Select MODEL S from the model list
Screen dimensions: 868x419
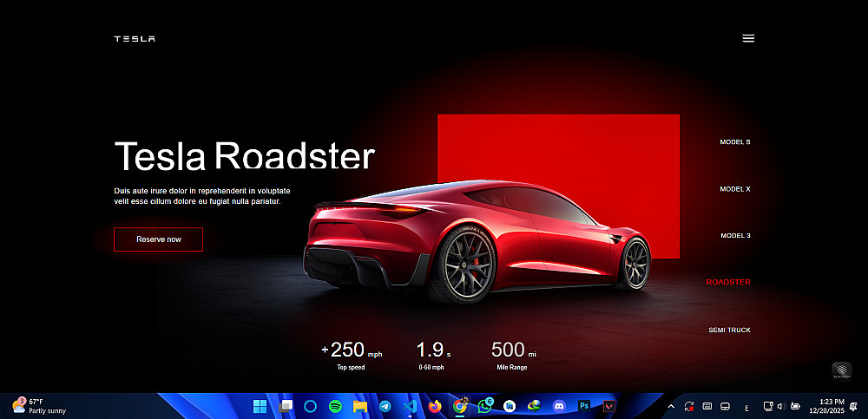734,141
